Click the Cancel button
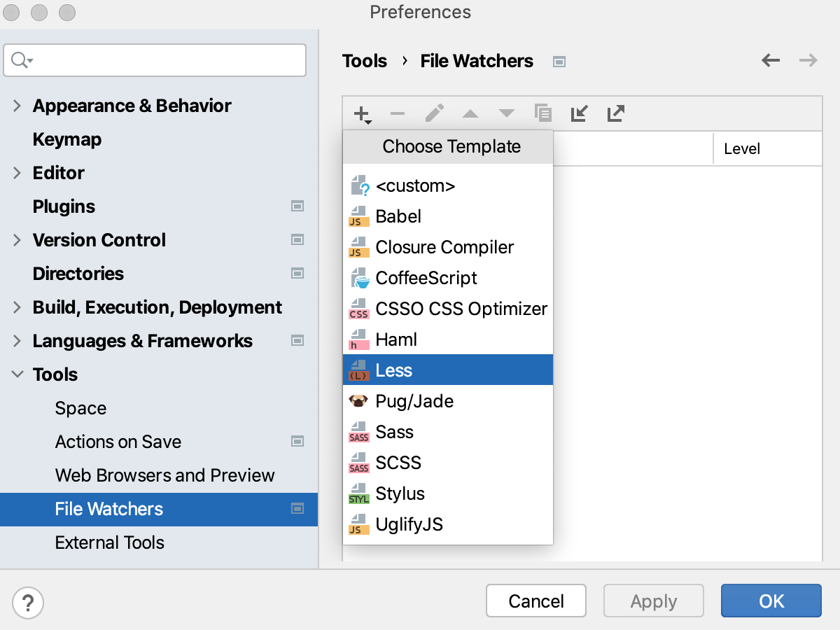Screen dimensions: 840x630 (x=536, y=601)
